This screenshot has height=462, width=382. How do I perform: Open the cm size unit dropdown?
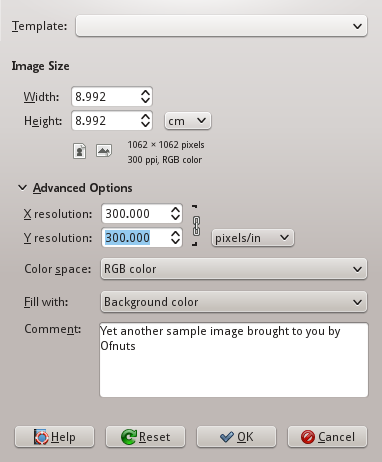[188, 121]
